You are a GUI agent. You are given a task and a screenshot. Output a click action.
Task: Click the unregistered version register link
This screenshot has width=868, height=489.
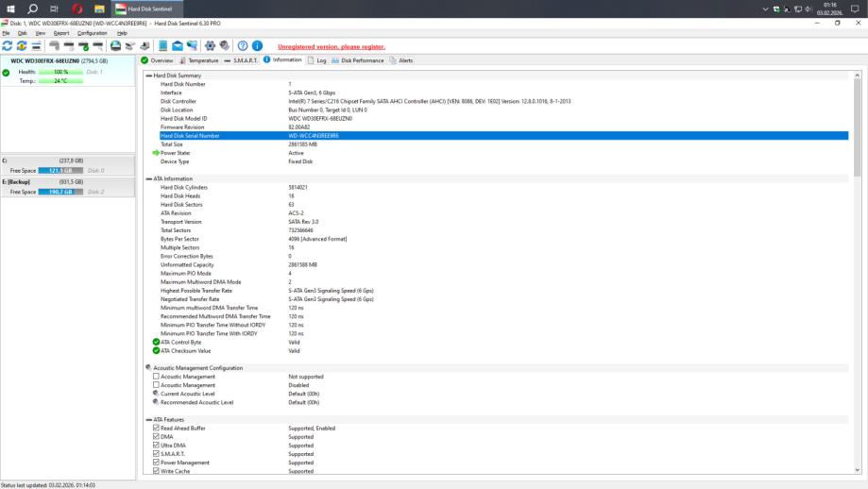pos(332,46)
